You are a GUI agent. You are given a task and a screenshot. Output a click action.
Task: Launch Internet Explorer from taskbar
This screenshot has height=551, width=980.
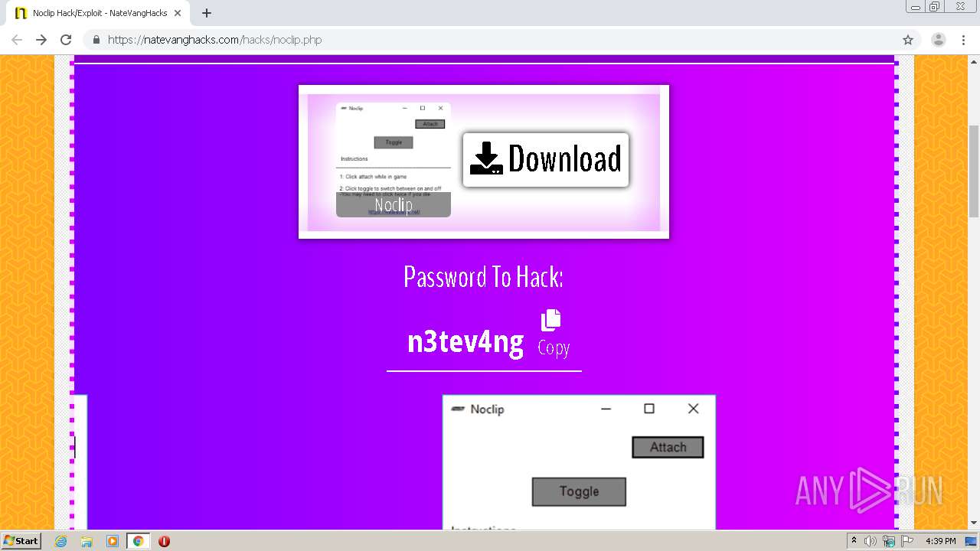pyautogui.click(x=61, y=541)
